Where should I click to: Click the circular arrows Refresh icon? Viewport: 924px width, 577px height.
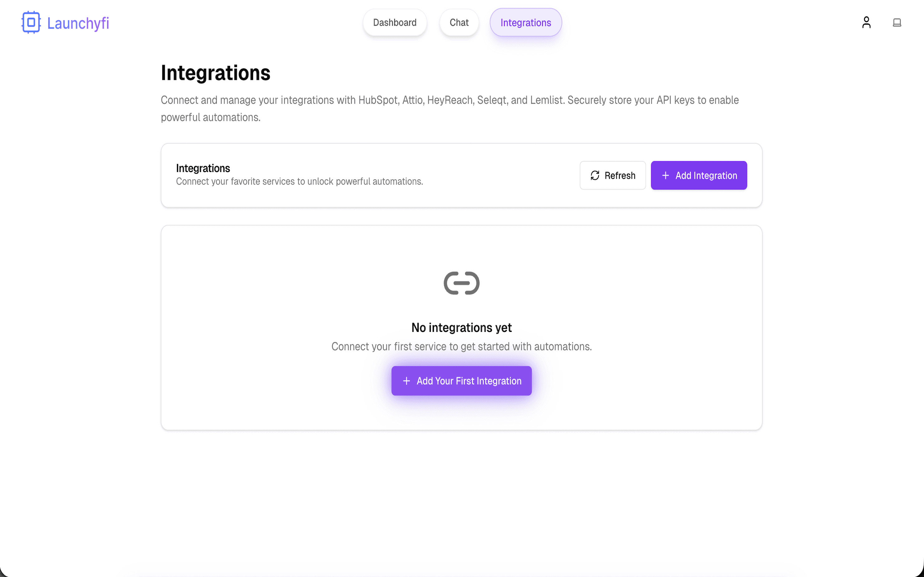[595, 175]
